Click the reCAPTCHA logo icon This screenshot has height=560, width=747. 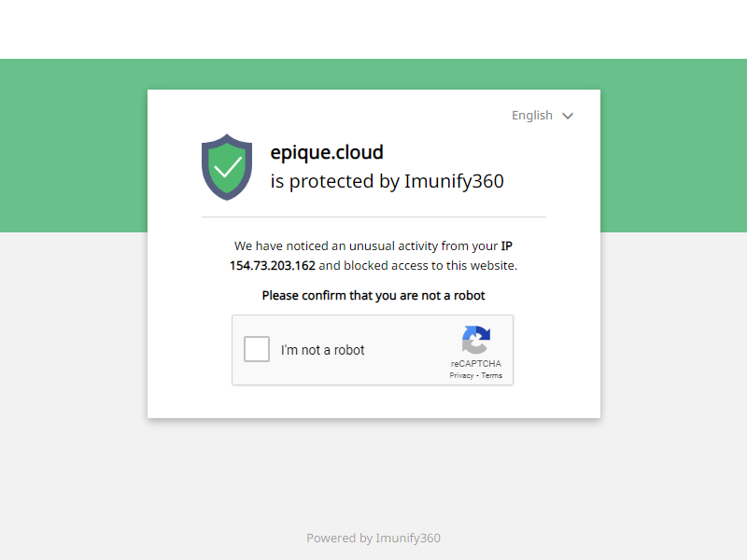pos(476,340)
